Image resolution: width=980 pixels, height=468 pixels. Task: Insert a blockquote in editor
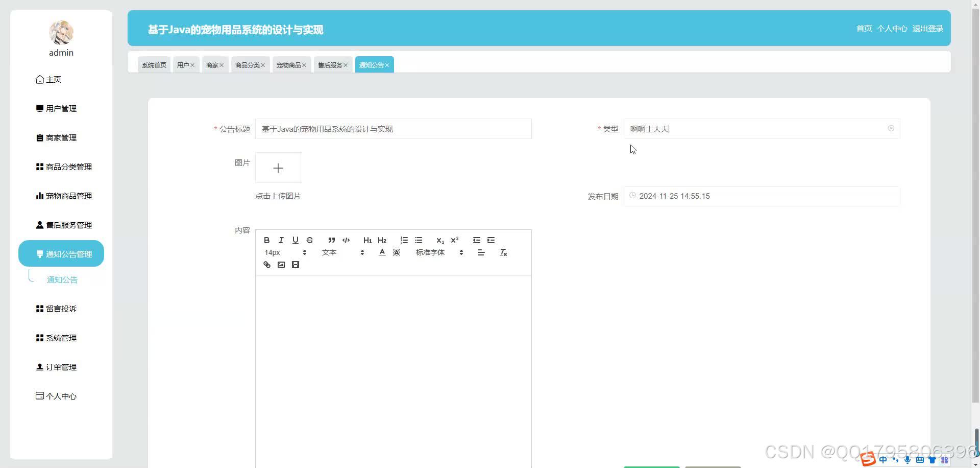click(332, 240)
